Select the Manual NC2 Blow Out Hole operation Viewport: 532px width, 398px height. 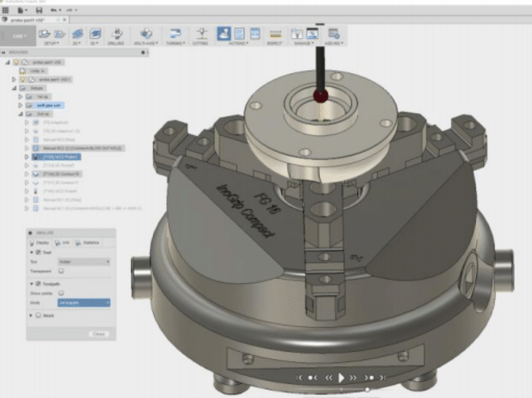(x=83, y=147)
